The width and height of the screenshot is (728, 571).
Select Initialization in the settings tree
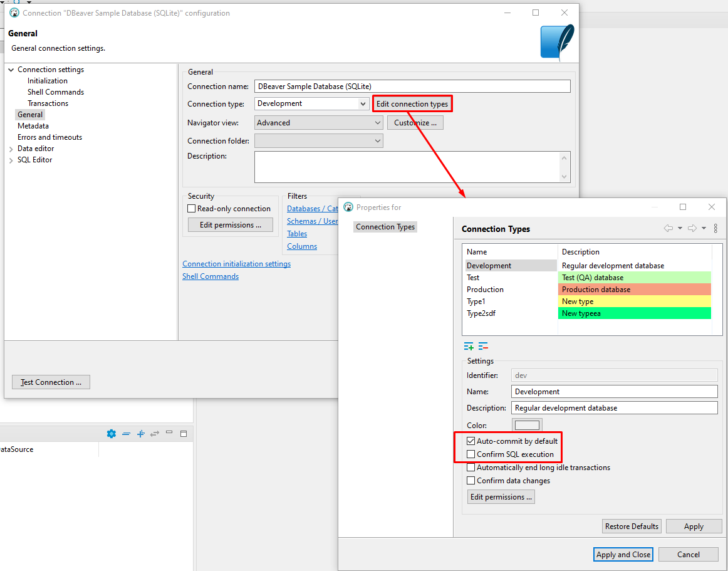point(48,81)
